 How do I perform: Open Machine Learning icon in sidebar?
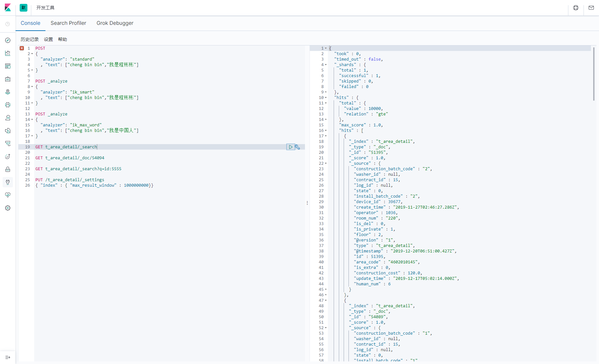coord(8,105)
